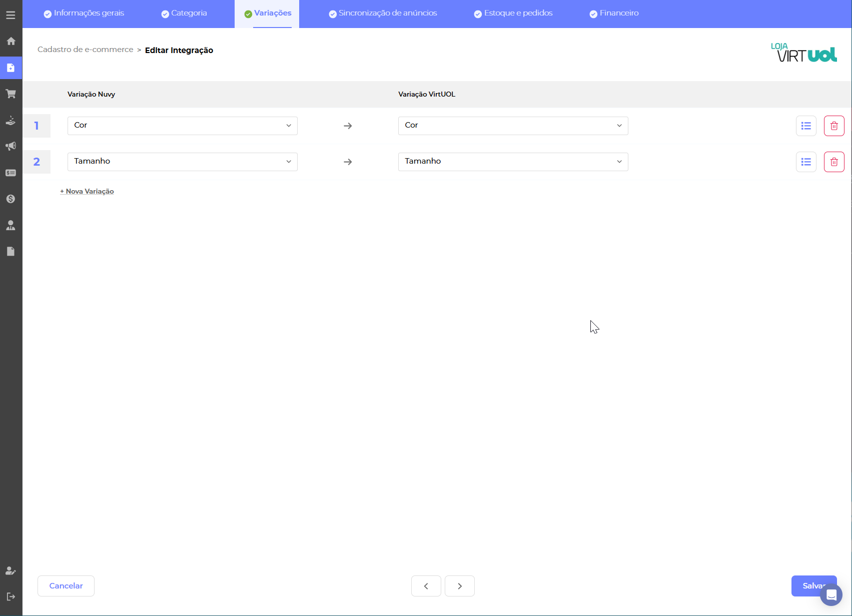This screenshot has height=616, width=852.
Task: Switch to Sincronização de anúncios tab
Action: (383, 14)
